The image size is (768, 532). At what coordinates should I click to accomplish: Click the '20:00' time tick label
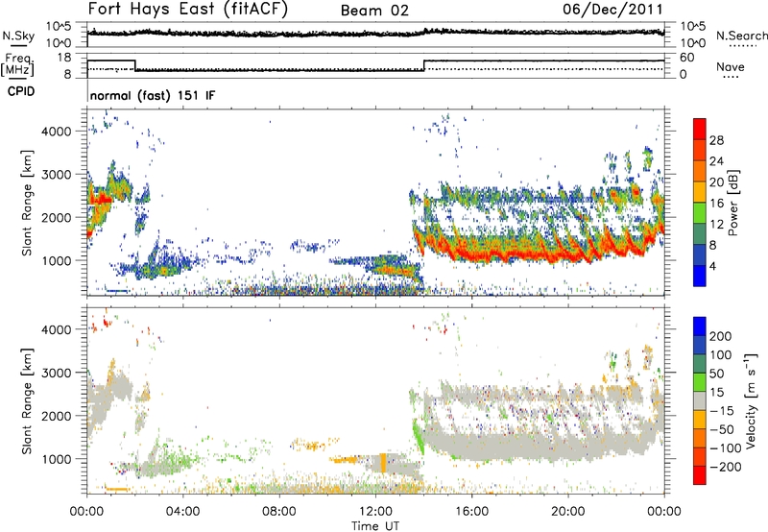coord(567,512)
